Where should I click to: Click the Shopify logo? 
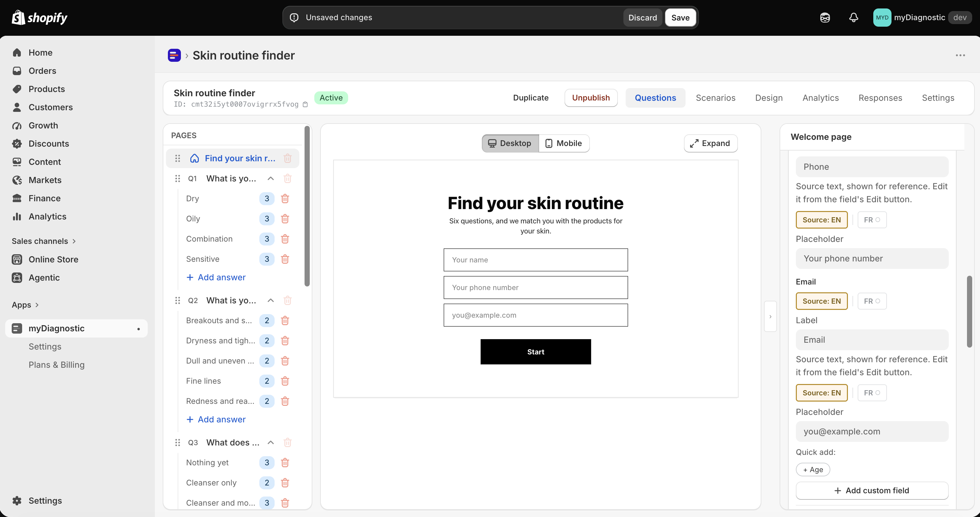click(x=40, y=18)
